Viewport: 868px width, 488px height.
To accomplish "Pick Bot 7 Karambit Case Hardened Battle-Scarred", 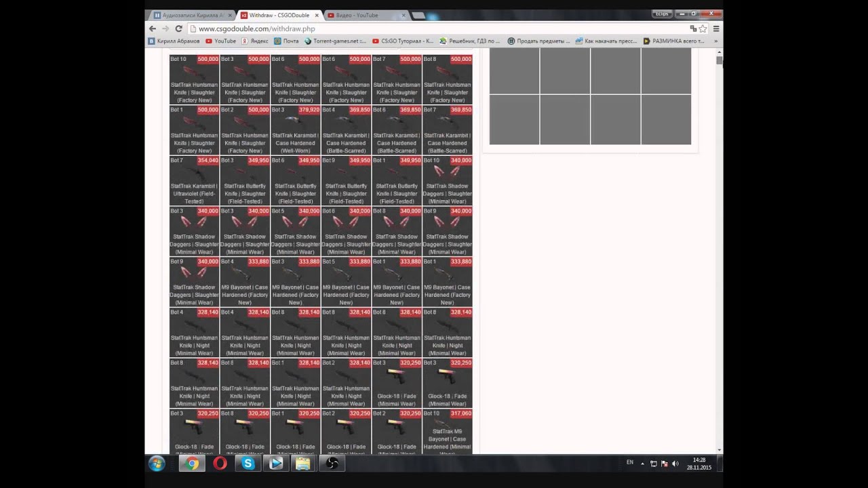I will pos(447,130).
